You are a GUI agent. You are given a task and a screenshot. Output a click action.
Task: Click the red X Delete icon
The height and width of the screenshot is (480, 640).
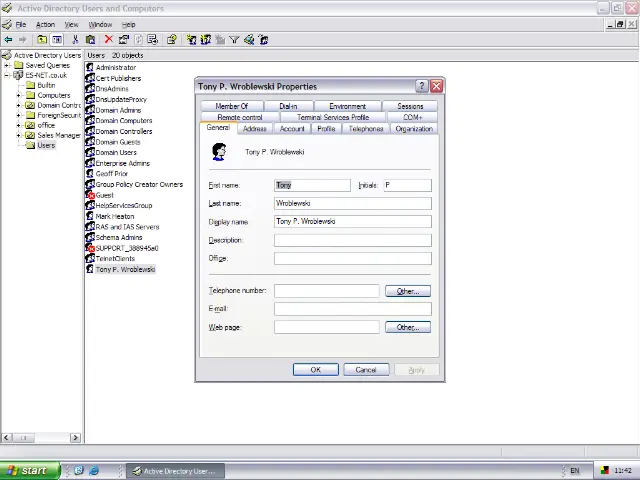[108, 39]
